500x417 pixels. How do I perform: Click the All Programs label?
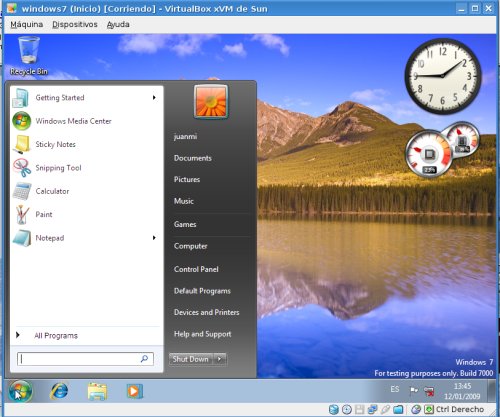(56, 335)
